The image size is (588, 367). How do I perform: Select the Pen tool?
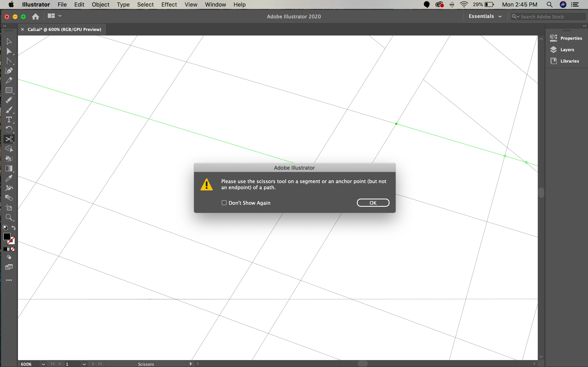click(x=9, y=71)
